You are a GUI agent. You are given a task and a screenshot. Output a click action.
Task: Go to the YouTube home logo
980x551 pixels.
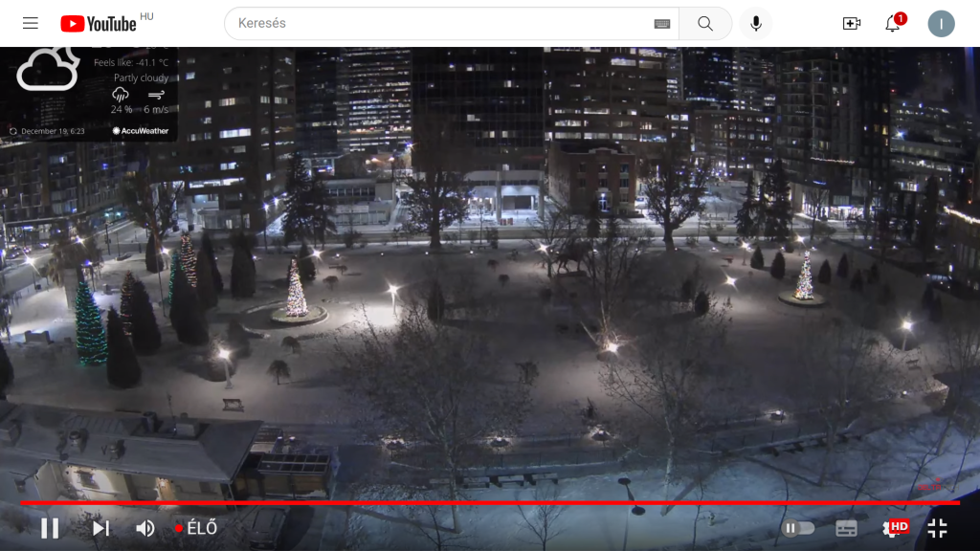[99, 23]
